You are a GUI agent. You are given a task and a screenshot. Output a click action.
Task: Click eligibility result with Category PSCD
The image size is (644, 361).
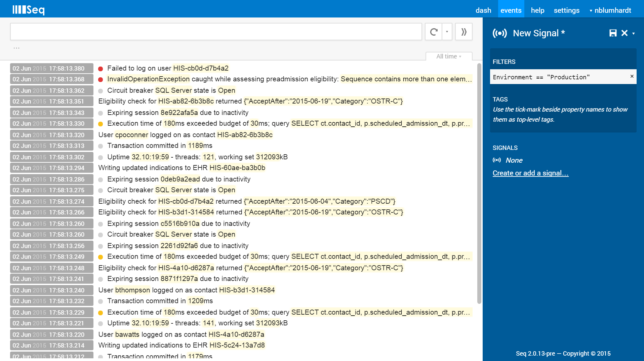[x=320, y=201]
